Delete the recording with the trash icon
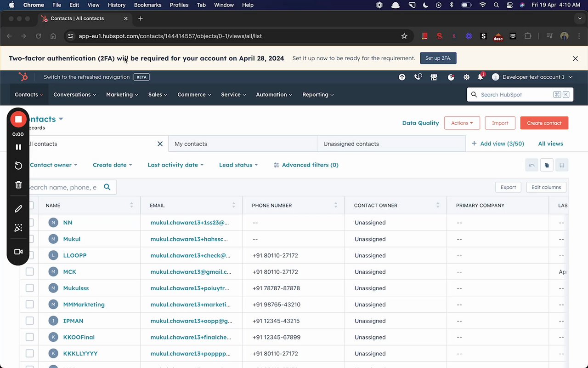Viewport: 588px width, 368px height. (x=18, y=184)
